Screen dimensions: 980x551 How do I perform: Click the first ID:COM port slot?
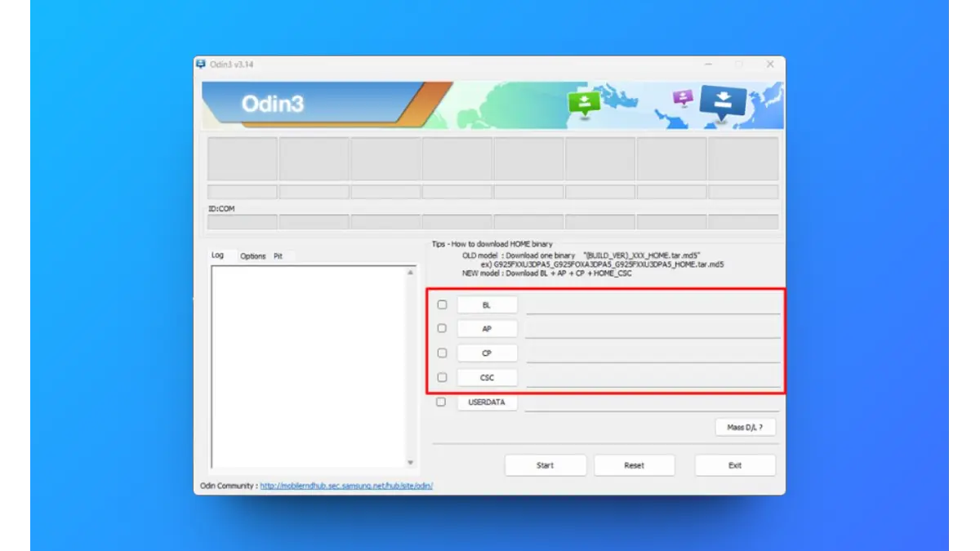click(x=243, y=222)
